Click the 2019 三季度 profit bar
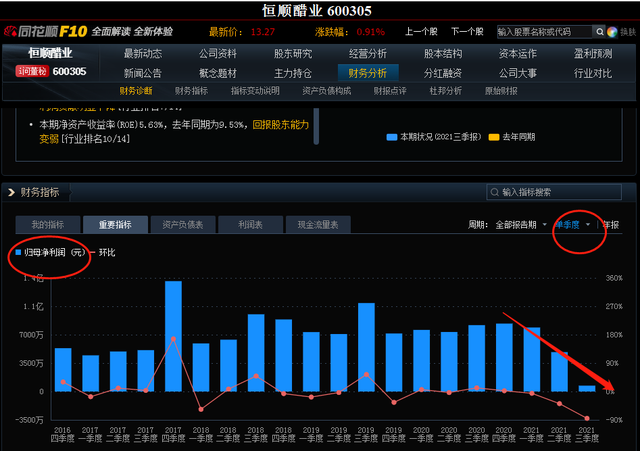Screen dimensions: 640x451 tap(367, 347)
